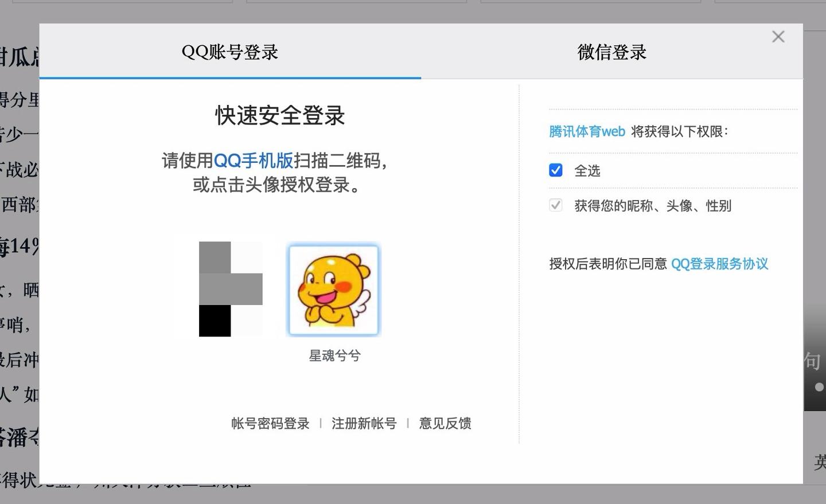Click the carousel dot on the right edge
The height and width of the screenshot is (504, 826).
point(820,387)
